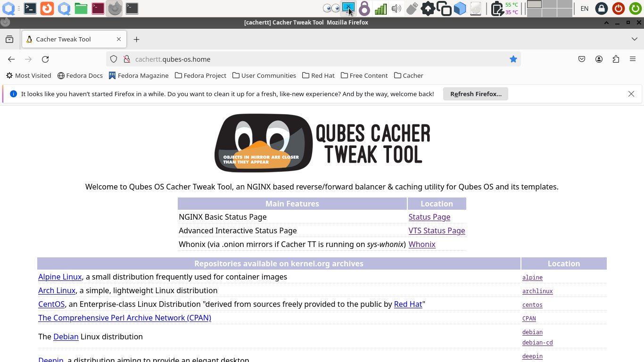This screenshot has width=644, height=362.
Task: Open the Most Visited bookmarks
Action: coord(28,75)
